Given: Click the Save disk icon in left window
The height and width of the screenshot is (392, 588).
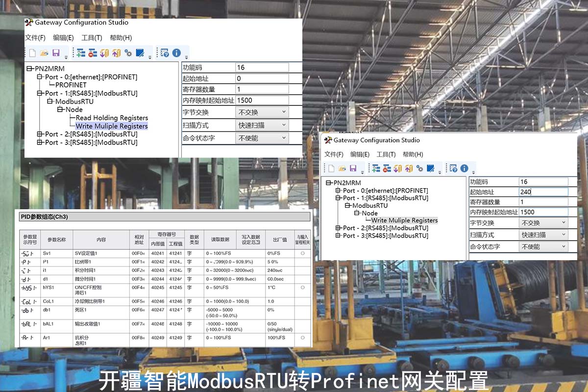Looking at the screenshot, I should (x=56, y=53).
